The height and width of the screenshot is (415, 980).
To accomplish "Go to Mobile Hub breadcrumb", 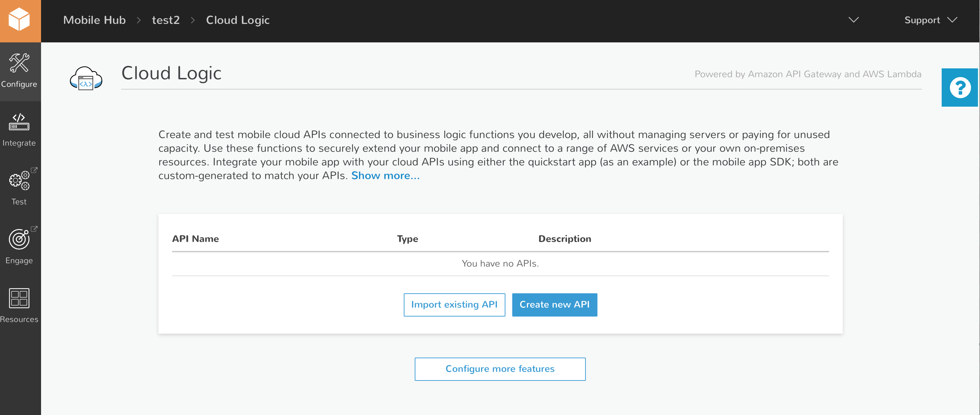I will click(x=94, y=20).
